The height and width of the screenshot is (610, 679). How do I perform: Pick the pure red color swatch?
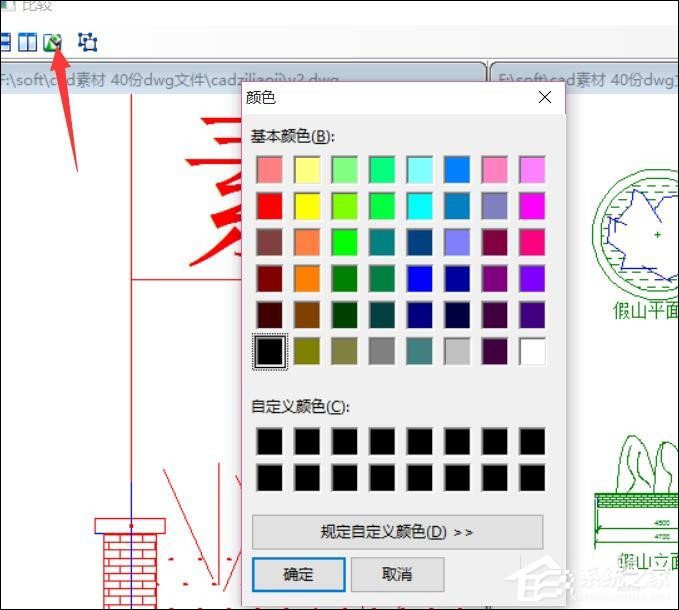click(x=271, y=206)
